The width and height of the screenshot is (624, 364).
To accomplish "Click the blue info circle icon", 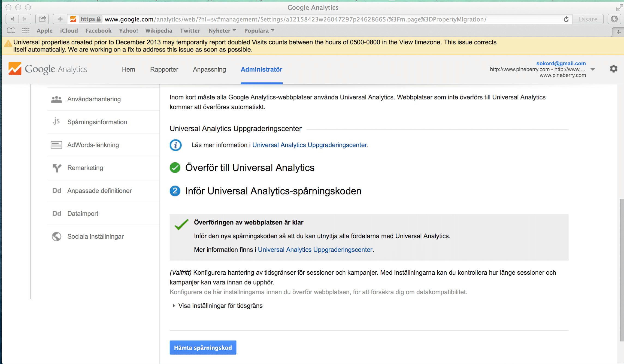I will [175, 145].
